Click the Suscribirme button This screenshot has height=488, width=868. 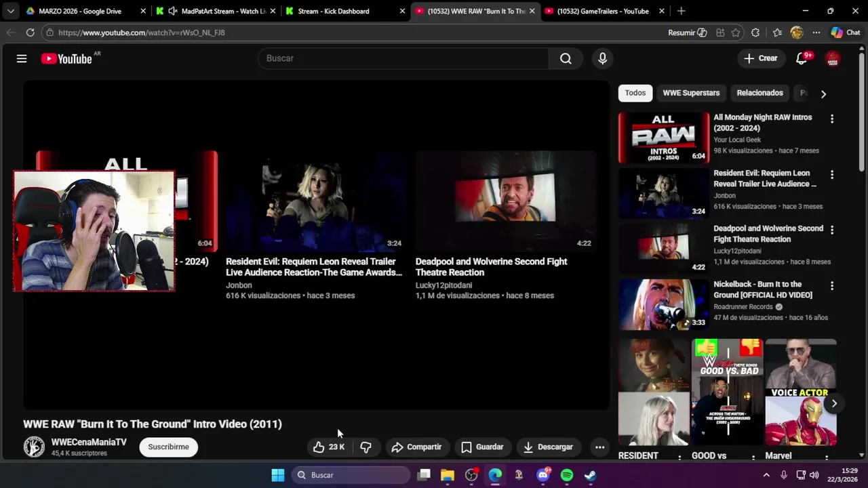click(x=168, y=447)
